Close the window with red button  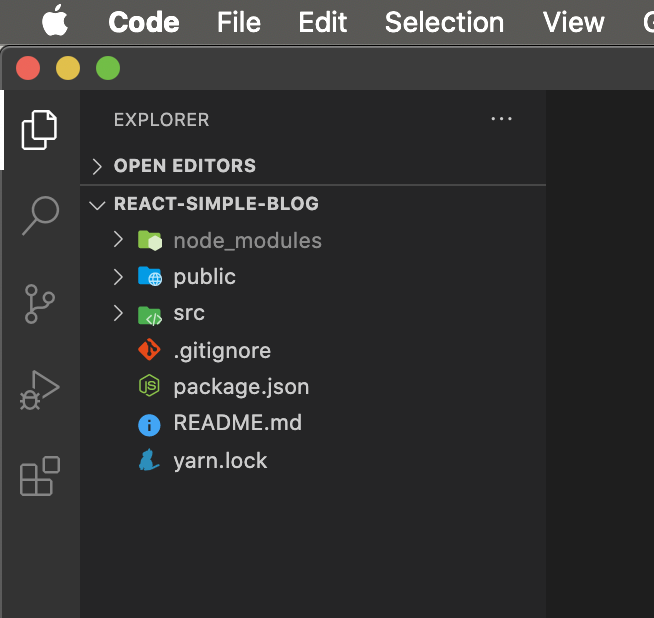click(28, 68)
